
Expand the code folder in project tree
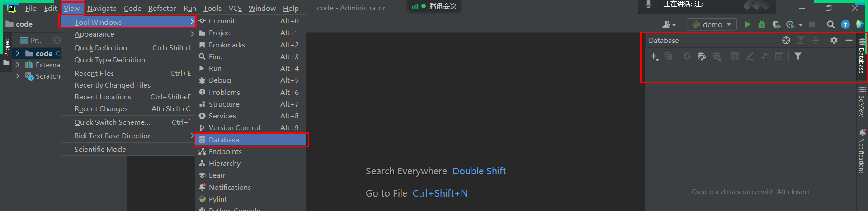(x=18, y=53)
